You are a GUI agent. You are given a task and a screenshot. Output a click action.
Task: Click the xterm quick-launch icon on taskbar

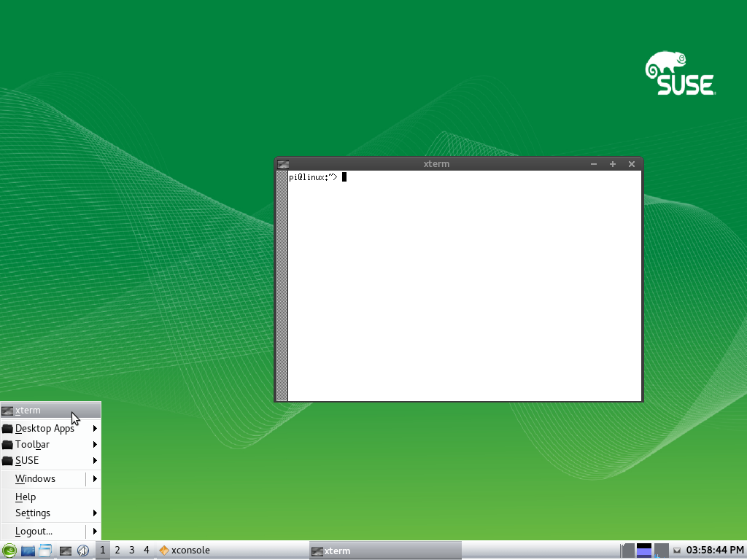tap(65, 550)
